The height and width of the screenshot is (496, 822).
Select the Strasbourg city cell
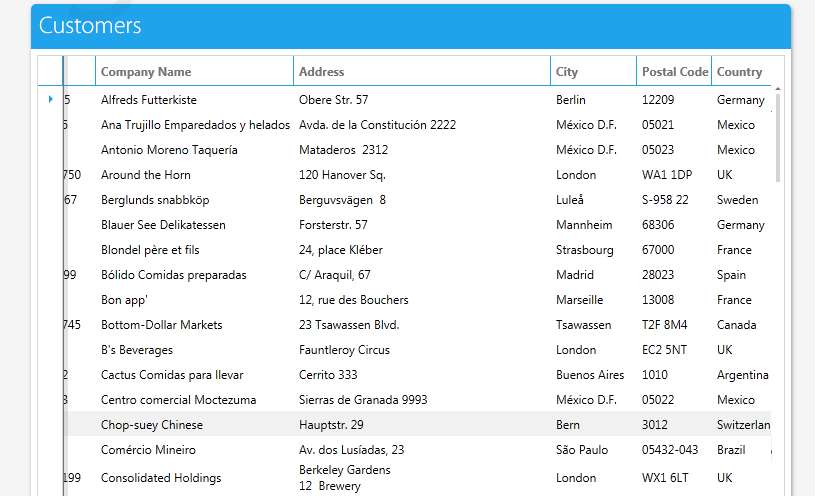point(585,250)
